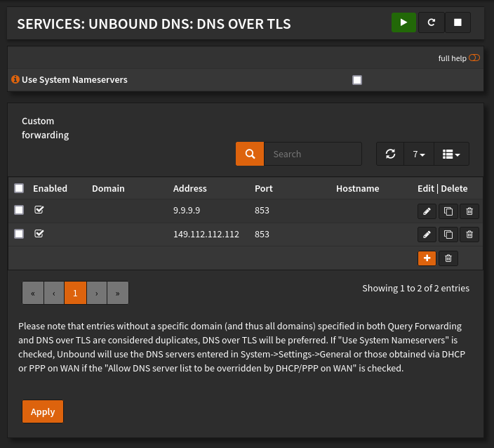The image size is (494, 448).
Task: Add a new forwarding entry with plus button
Action: pos(427,258)
